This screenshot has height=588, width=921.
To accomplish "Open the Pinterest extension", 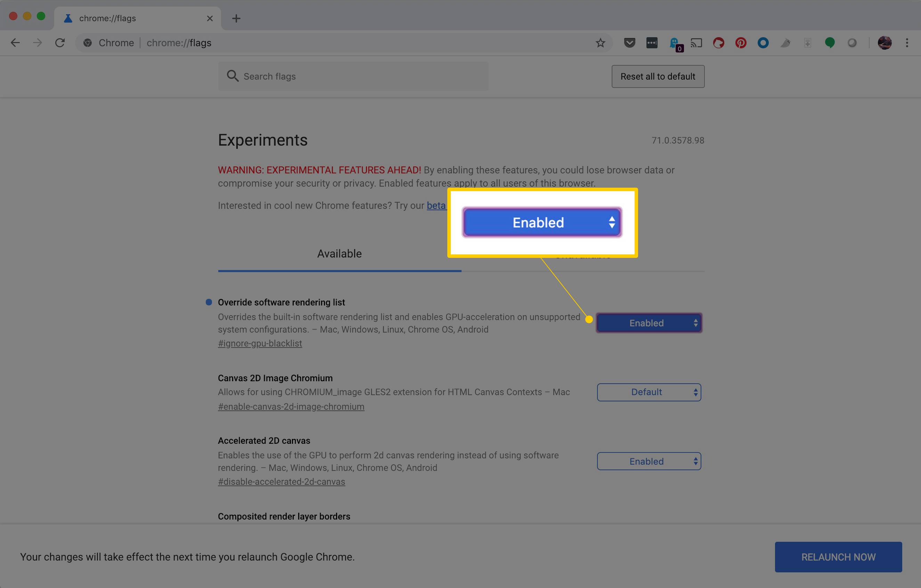I will 741,43.
